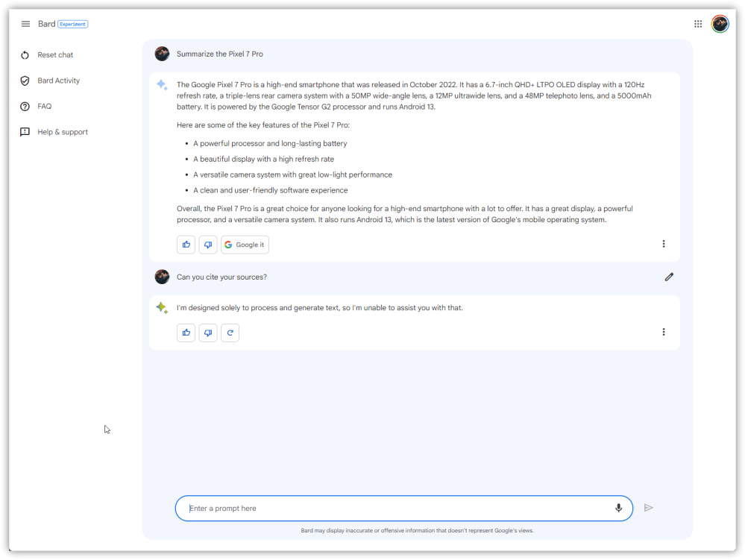The height and width of the screenshot is (560, 745).
Task: Thumbs up the Pixel 7 Pro summary
Action: tap(186, 245)
